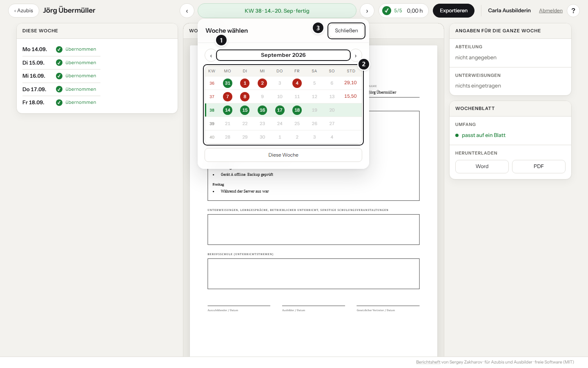The image size is (588, 368).
Task: Select red day 4 in week 36
Action: tap(297, 83)
